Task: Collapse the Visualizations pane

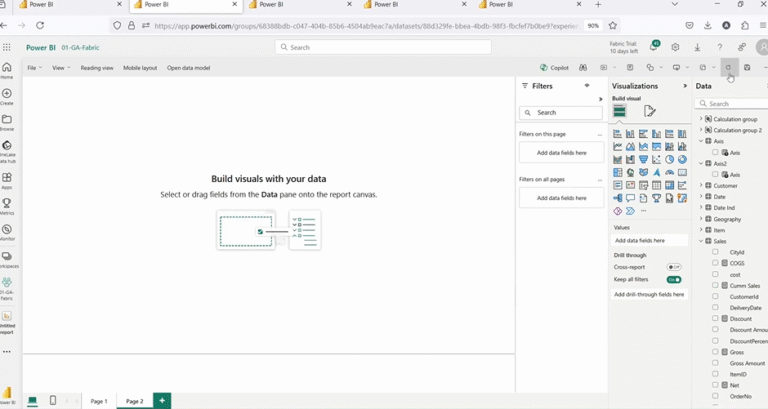Action: (685, 86)
